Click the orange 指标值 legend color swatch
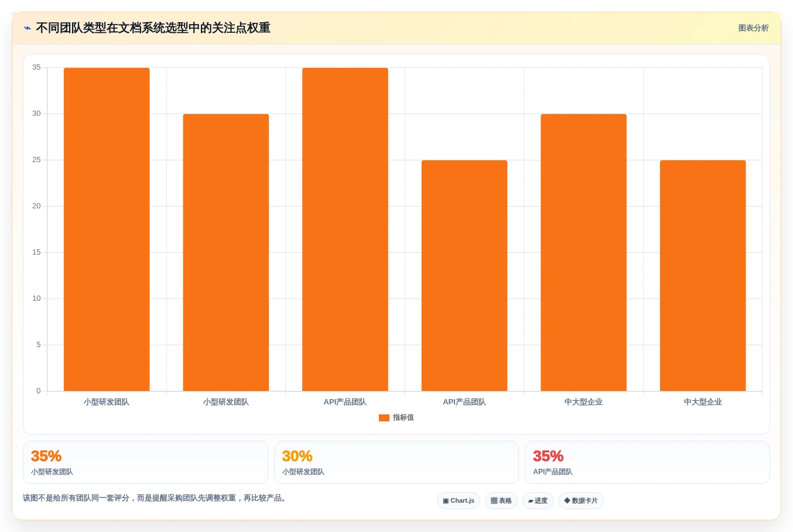 click(x=384, y=418)
